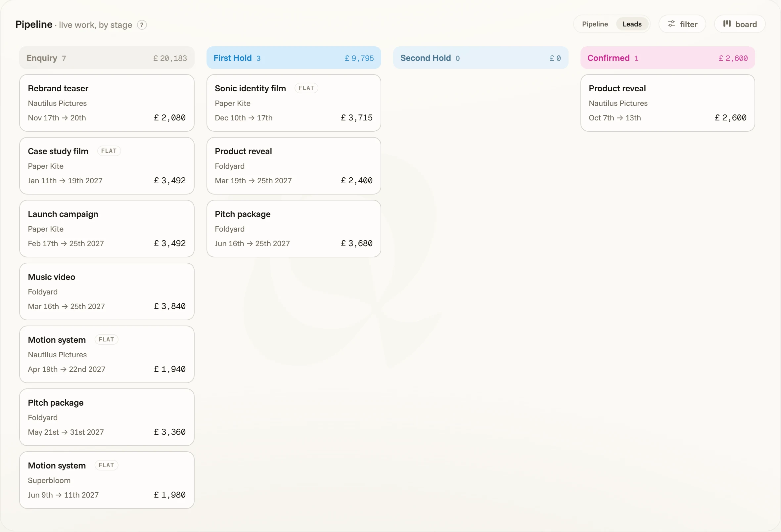781x532 pixels.
Task: Select the First Hold column header
Action: pyautogui.click(x=294, y=58)
